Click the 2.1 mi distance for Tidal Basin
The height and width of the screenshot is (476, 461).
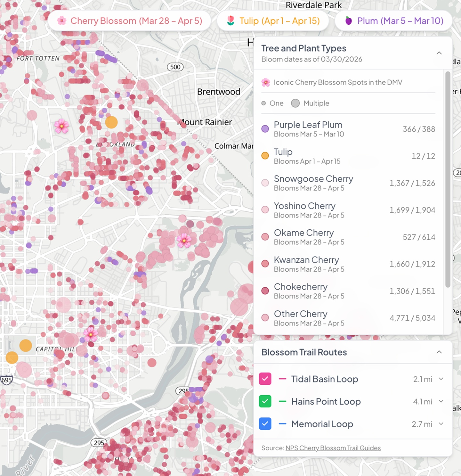coord(423,379)
